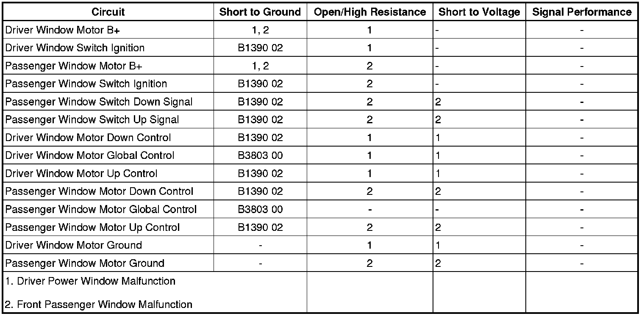Select the Signal Performance column header

point(582,12)
